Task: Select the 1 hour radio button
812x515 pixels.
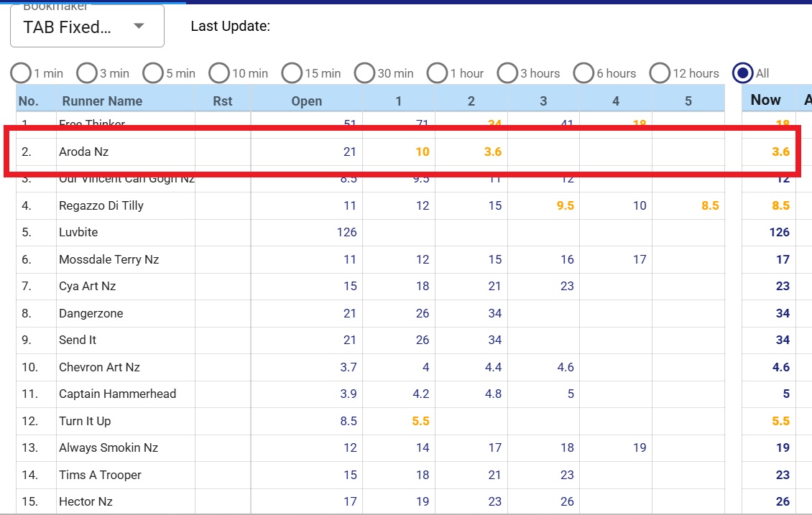Action: coord(438,73)
